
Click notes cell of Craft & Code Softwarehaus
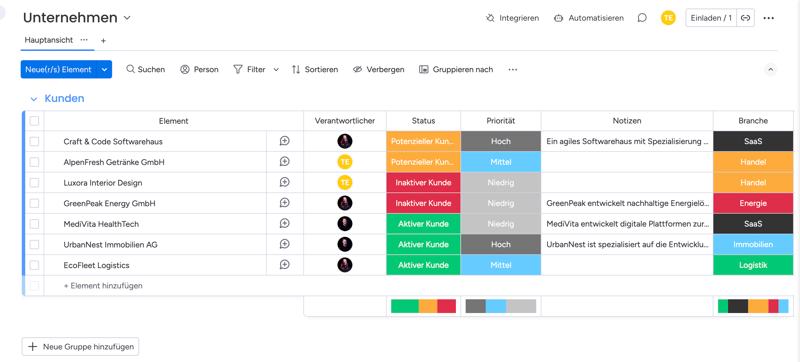[627, 141]
